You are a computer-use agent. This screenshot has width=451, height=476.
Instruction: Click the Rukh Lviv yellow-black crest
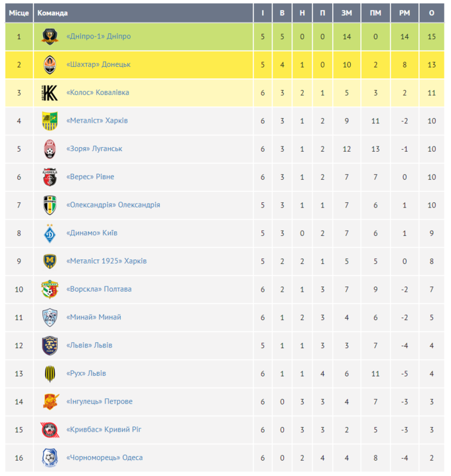pyautogui.click(x=50, y=373)
